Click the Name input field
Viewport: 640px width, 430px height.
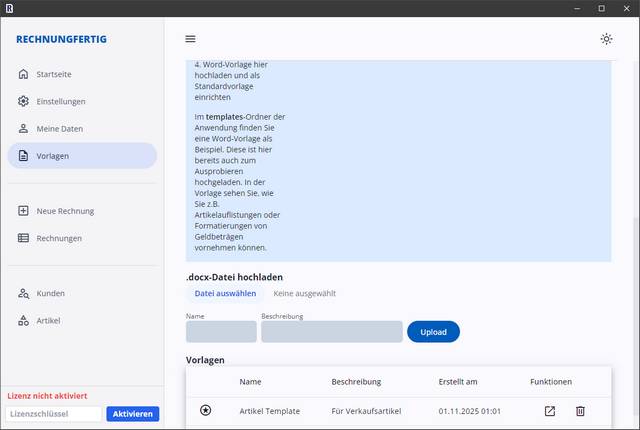click(x=221, y=332)
